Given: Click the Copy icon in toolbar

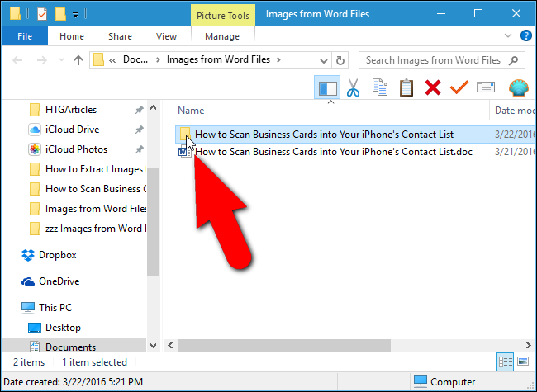Looking at the screenshot, I should coord(379,87).
